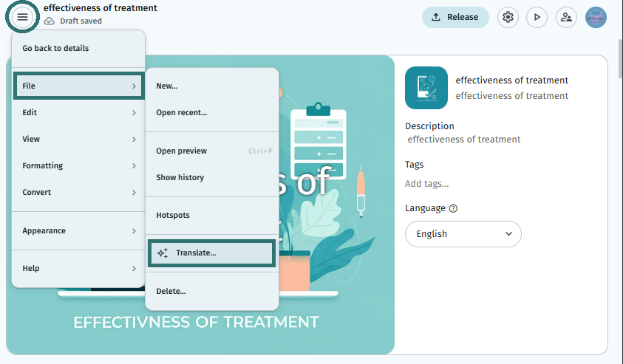623x364 pixels.
Task: Open the English language dropdown
Action: [463, 234]
